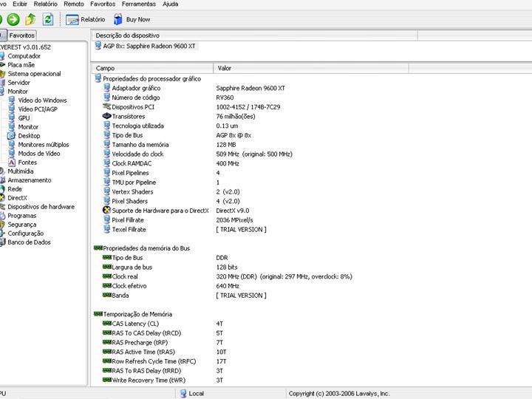
Task: Click the Propriedades da memória do Bus icon
Action: [98, 248]
